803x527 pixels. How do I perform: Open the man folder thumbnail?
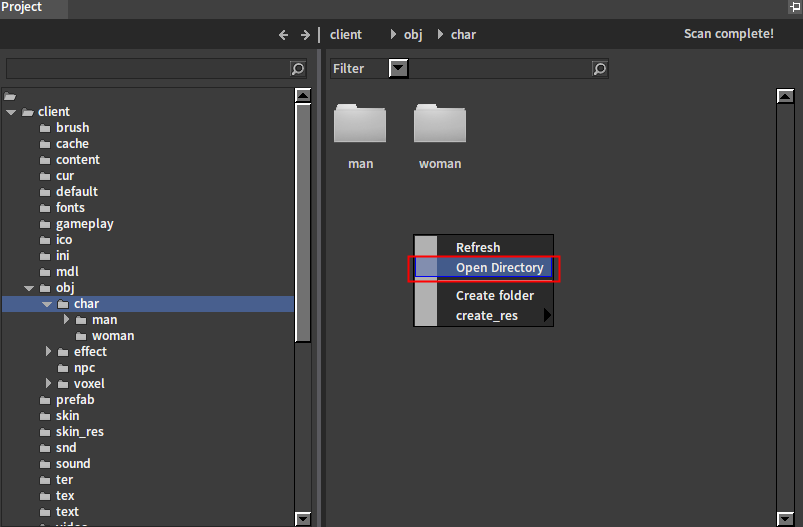coord(360,124)
